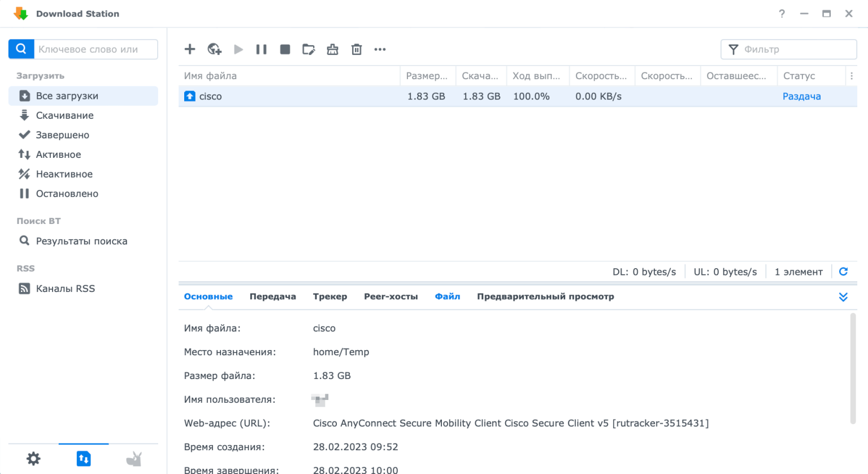Viewport: 868px width, 474px height.
Task: Sort by the Скача... column header
Action: tap(480, 76)
